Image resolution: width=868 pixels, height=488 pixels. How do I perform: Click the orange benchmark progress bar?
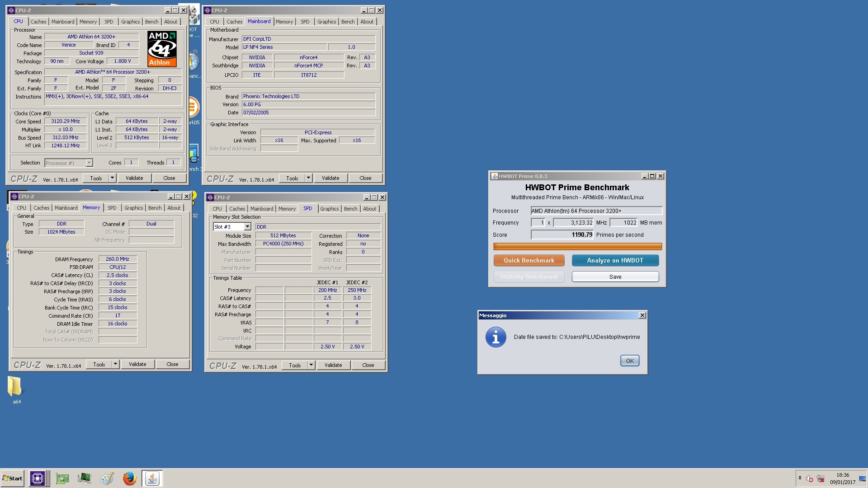(x=577, y=246)
